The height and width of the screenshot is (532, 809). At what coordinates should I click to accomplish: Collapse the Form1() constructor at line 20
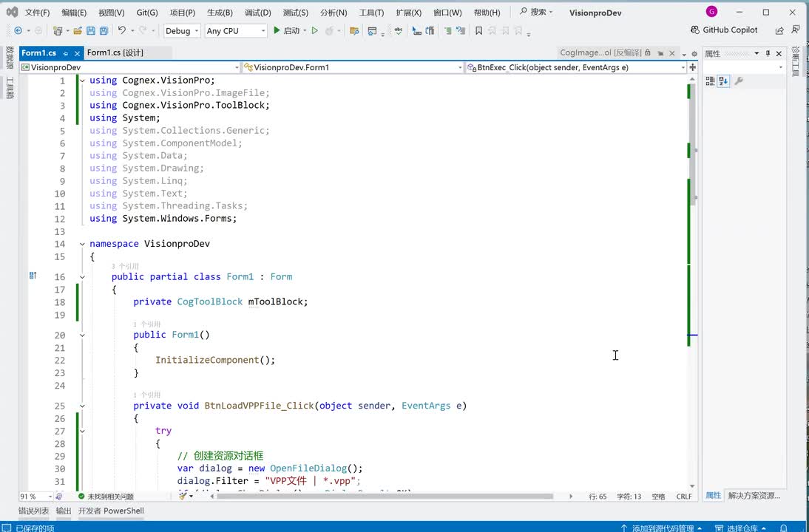point(82,335)
